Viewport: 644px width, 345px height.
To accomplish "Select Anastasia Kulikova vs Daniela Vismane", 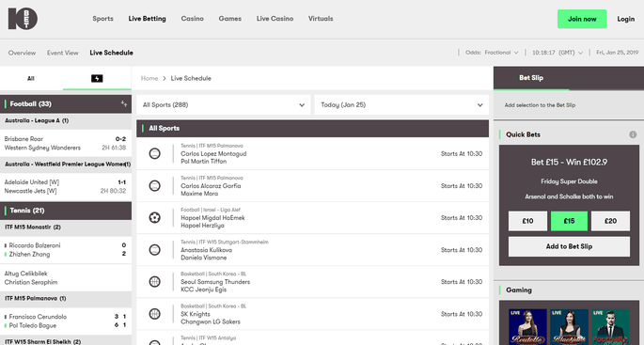I will [x=312, y=250].
